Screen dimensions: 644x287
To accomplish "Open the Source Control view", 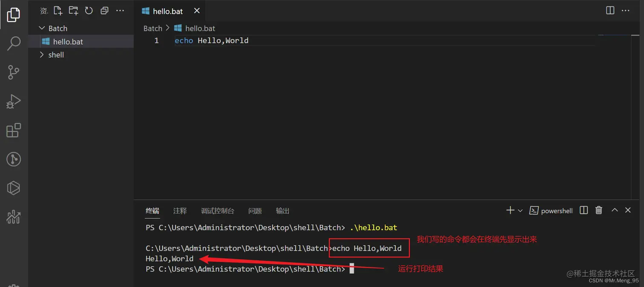I will 14,72.
